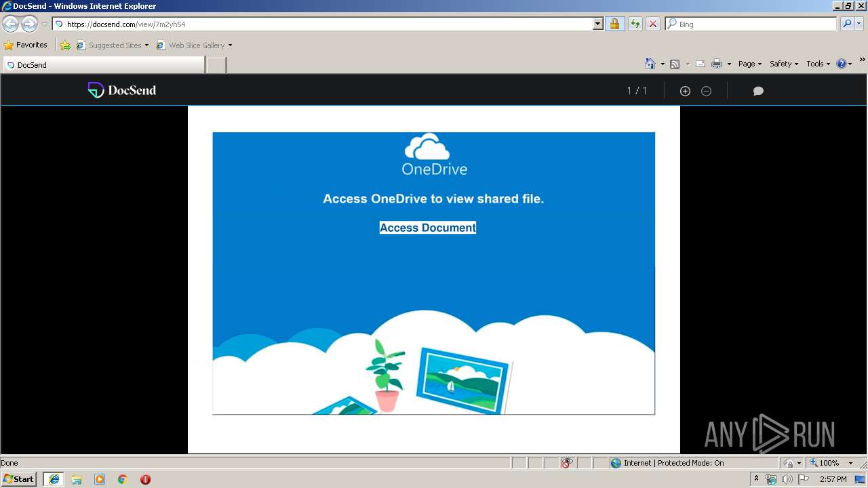Click the Bing search box
Screen dimensions: 868x488
click(x=751, y=24)
